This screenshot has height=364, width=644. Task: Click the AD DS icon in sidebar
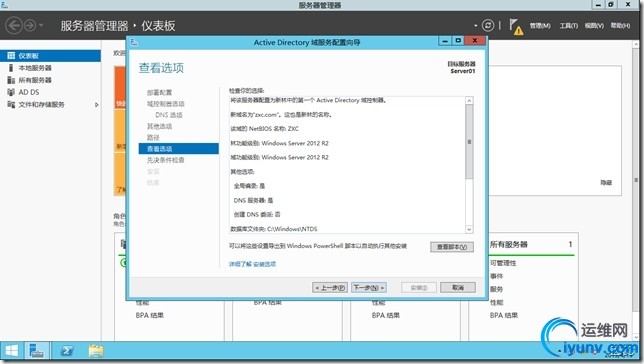tap(11, 92)
